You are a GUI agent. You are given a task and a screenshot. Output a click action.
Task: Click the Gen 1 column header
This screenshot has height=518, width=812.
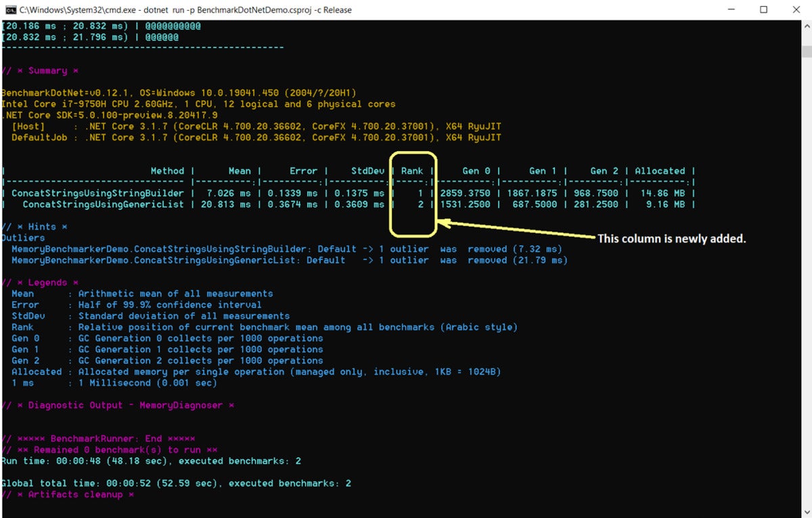point(543,171)
